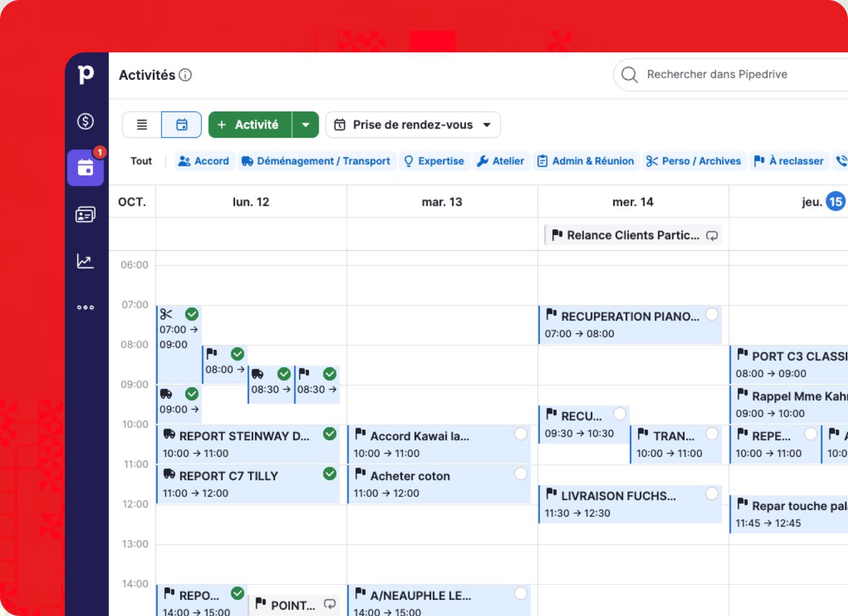The width and height of the screenshot is (848, 616).
Task: Filter by Admin & Réunion type
Action: click(x=585, y=161)
